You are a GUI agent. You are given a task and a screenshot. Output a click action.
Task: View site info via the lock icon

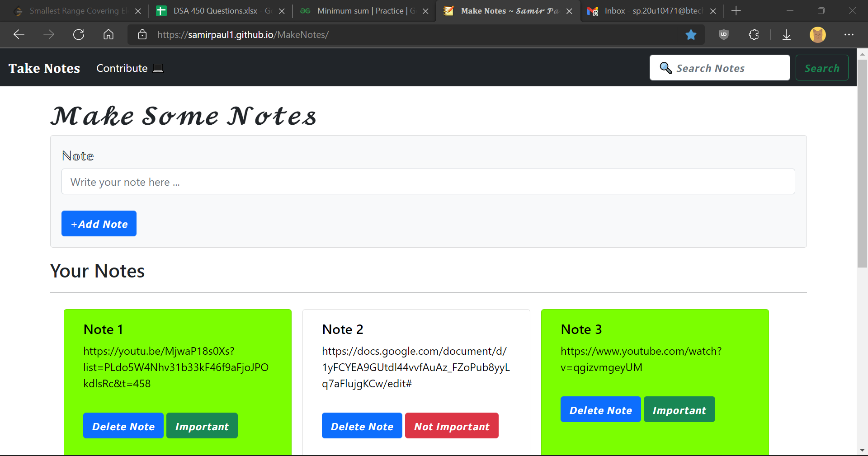142,34
